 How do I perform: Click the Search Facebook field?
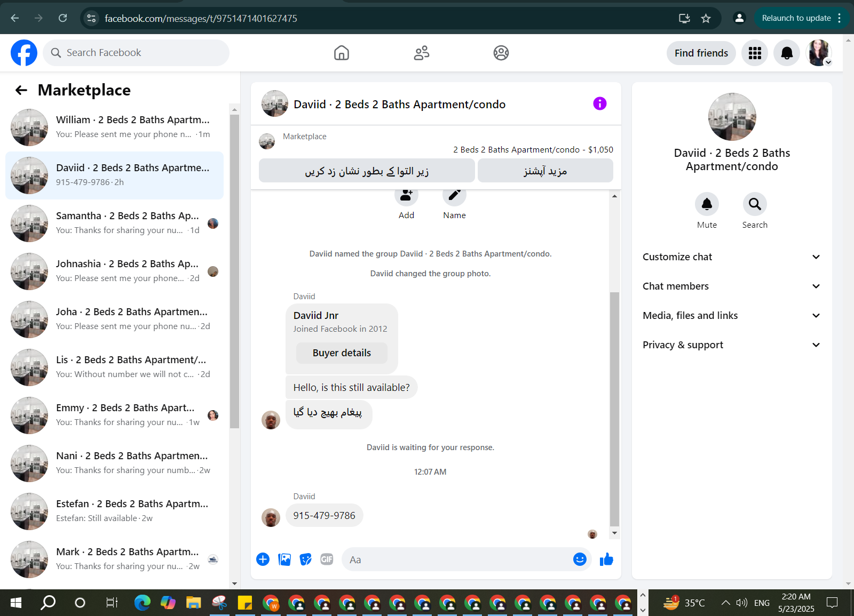136,53
